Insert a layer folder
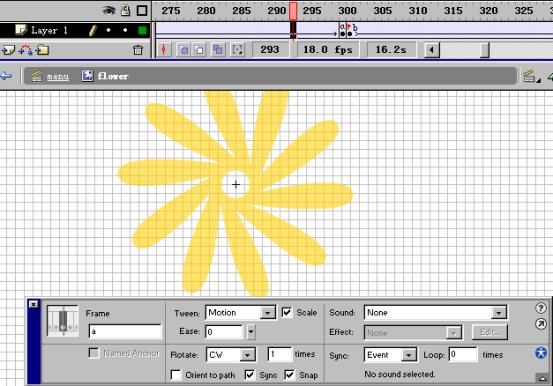Image resolution: width=553 pixels, height=386 pixels. pyautogui.click(x=42, y=50)
